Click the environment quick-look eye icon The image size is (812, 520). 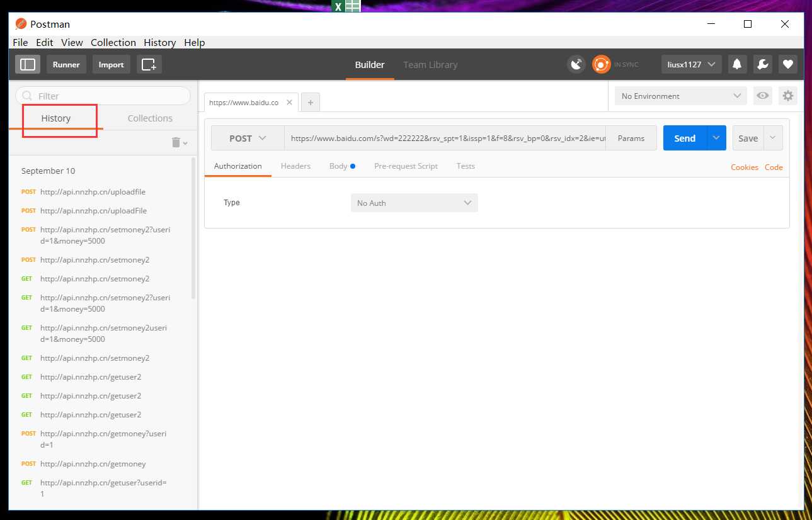tap(763, 96)
